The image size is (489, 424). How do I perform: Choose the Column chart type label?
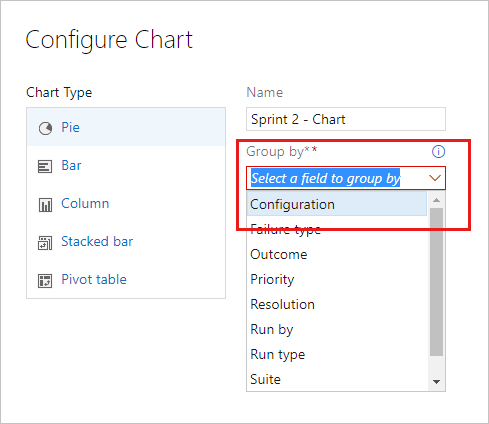[85, 203]
